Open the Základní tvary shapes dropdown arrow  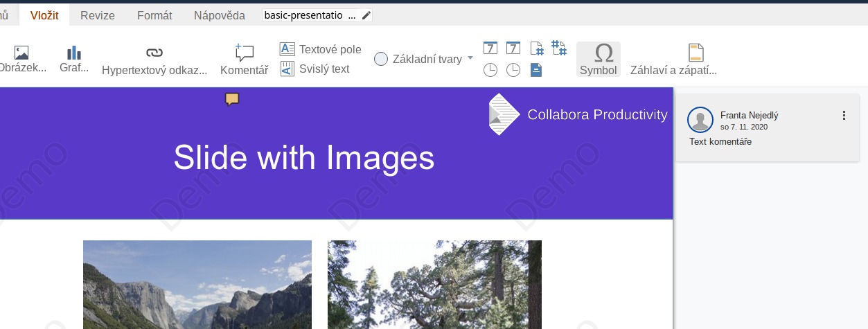click(x=470, y=57)
